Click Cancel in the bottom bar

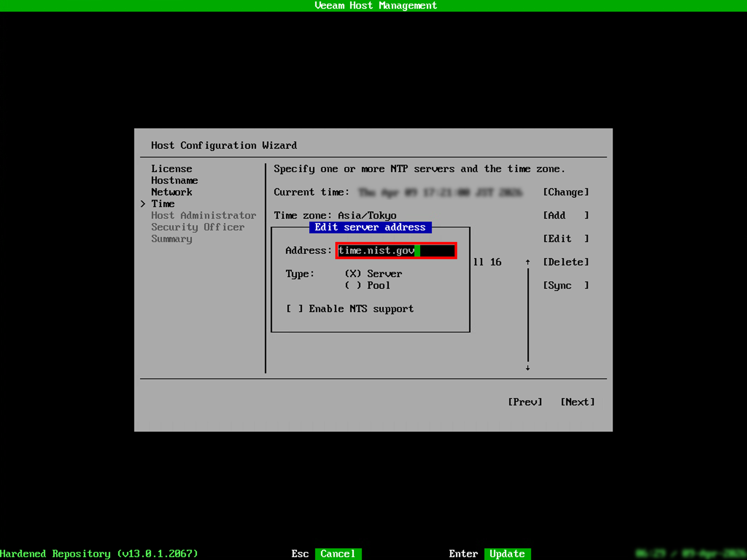(x=338, y=554)
